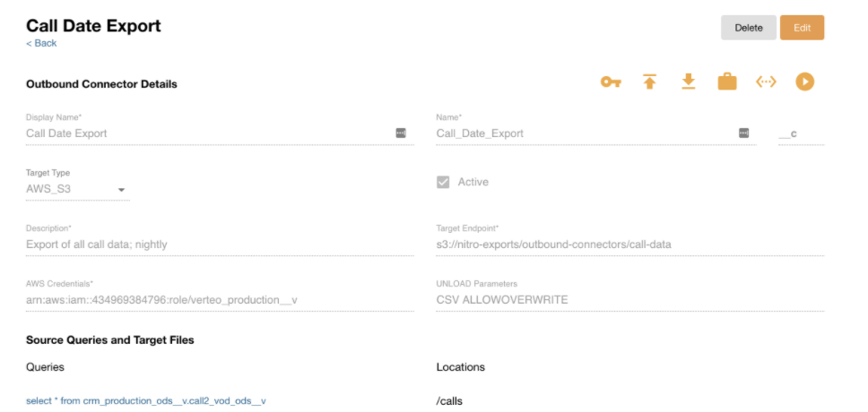Screen dimensions: 868x412
Task: Run the connector with play icon
Action: 804,82
